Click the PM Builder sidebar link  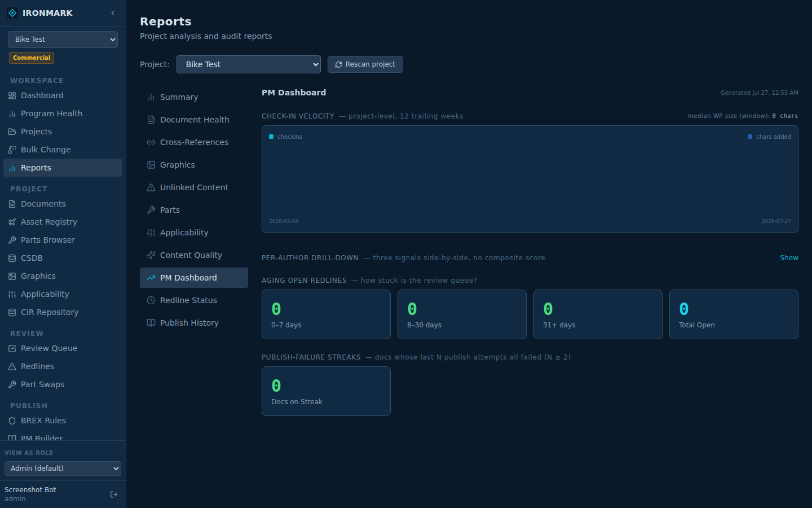coord(63,437)
